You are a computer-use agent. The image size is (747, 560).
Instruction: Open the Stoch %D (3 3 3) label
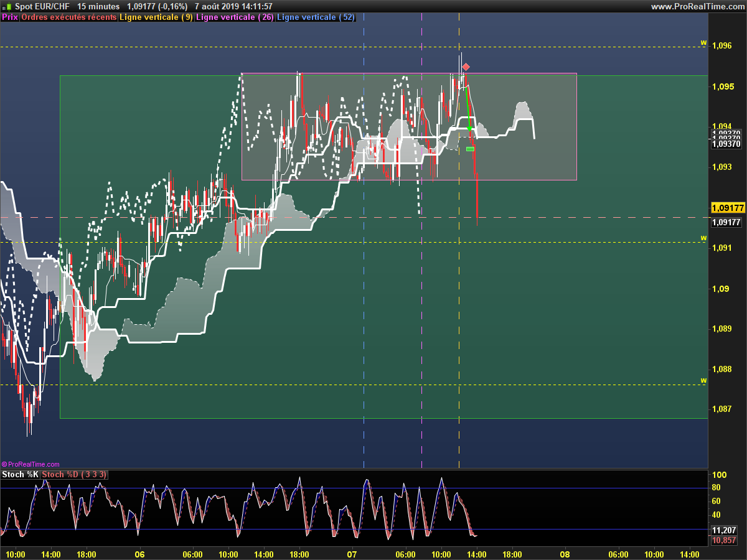click(x=74, y=475)
